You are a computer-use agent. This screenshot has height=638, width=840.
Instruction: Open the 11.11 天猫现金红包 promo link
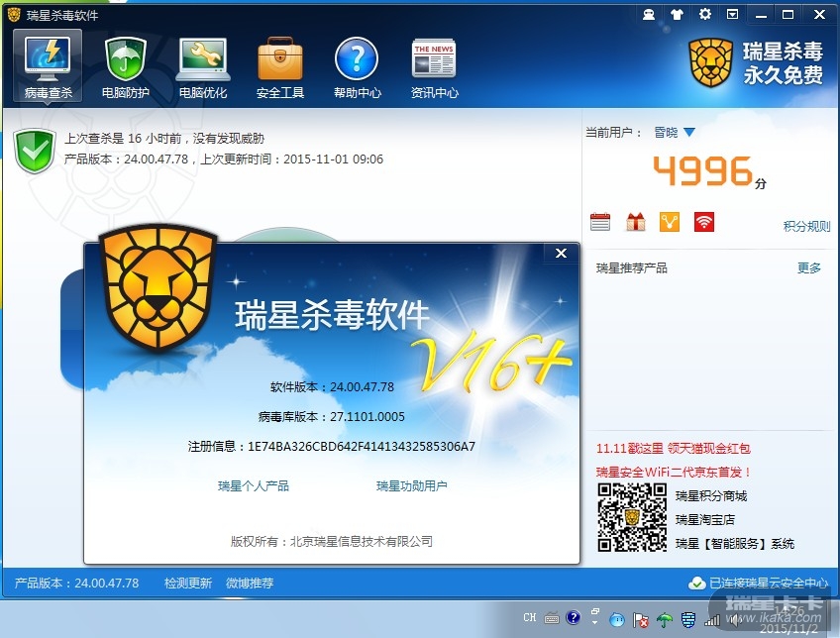tap(674, 449)
